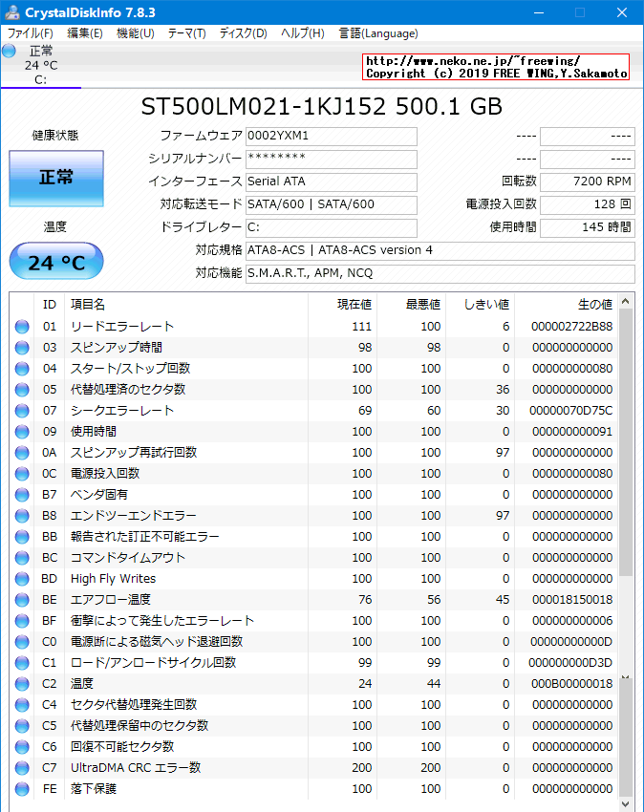The width and height of the screenshot is (644, 812).
Task: Click the status icon beside 温度 row
Action: [23, 683]
